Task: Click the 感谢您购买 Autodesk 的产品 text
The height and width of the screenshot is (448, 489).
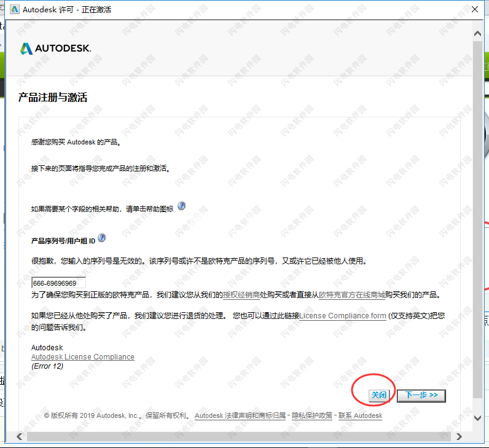Action: pos(76,142)
